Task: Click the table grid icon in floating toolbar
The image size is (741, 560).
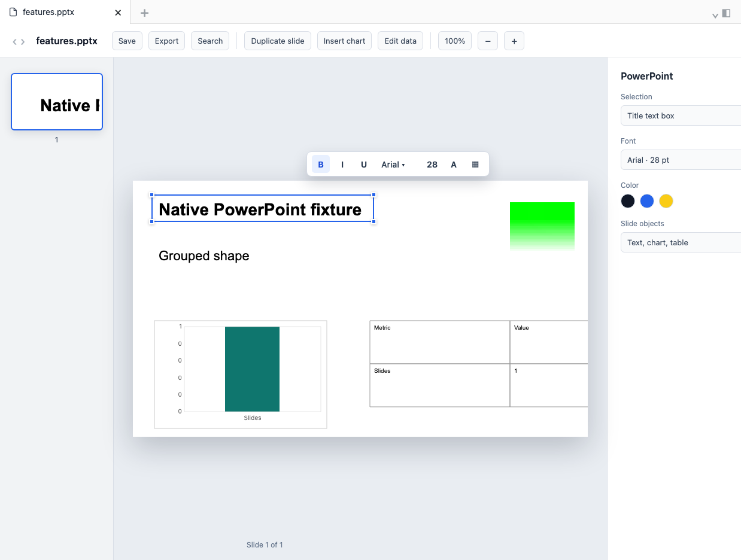Action: (x=475, y=165)
